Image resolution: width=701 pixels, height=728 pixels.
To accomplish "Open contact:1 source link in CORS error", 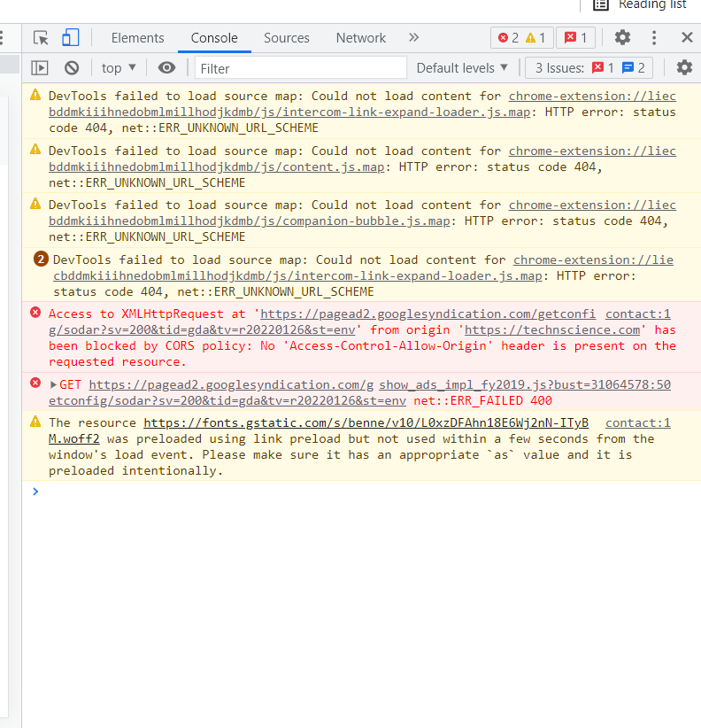I will [x=637, y=314].
